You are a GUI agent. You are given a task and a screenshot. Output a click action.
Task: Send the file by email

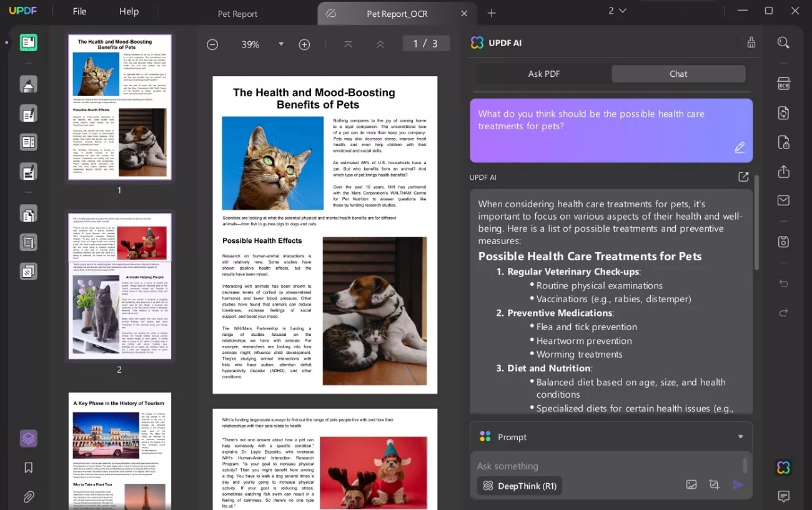click(x=783, y=200)
